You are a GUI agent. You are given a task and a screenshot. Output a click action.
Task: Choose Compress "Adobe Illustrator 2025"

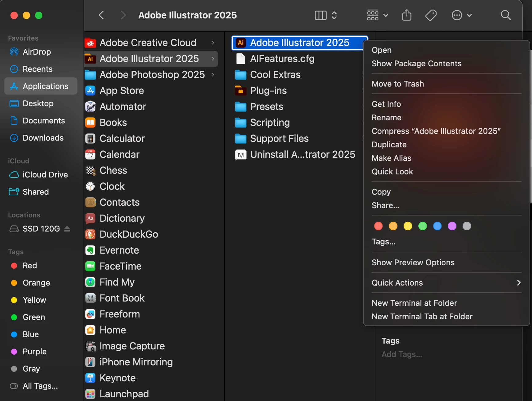(x=446, y=131)
